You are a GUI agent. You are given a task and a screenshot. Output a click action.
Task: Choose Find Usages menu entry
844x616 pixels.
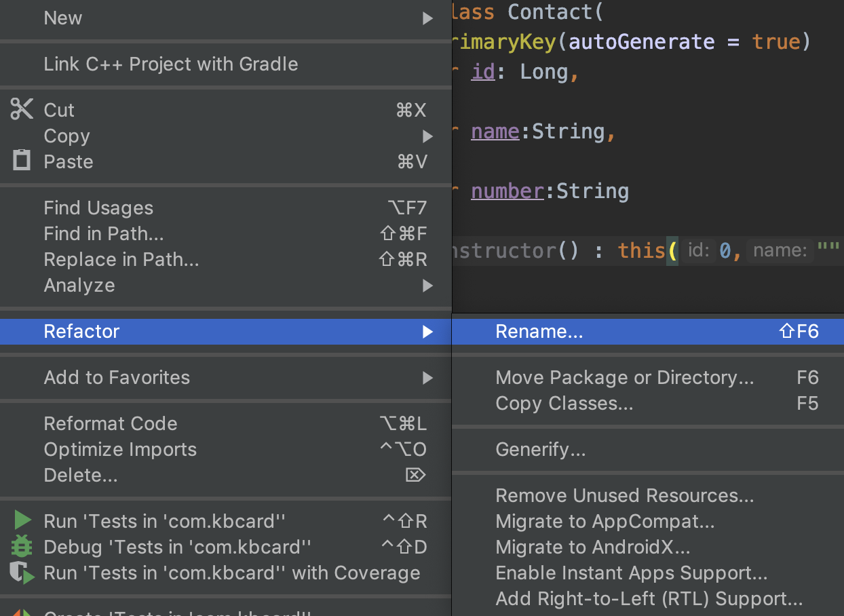(98, 208)
